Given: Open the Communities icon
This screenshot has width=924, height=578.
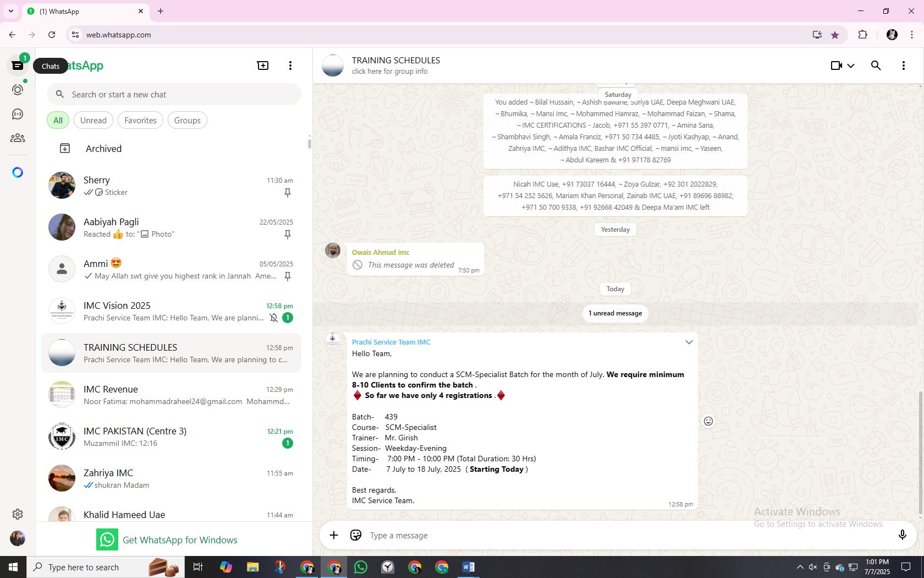Looking at the screenshot, I should [x=18, y=138].
